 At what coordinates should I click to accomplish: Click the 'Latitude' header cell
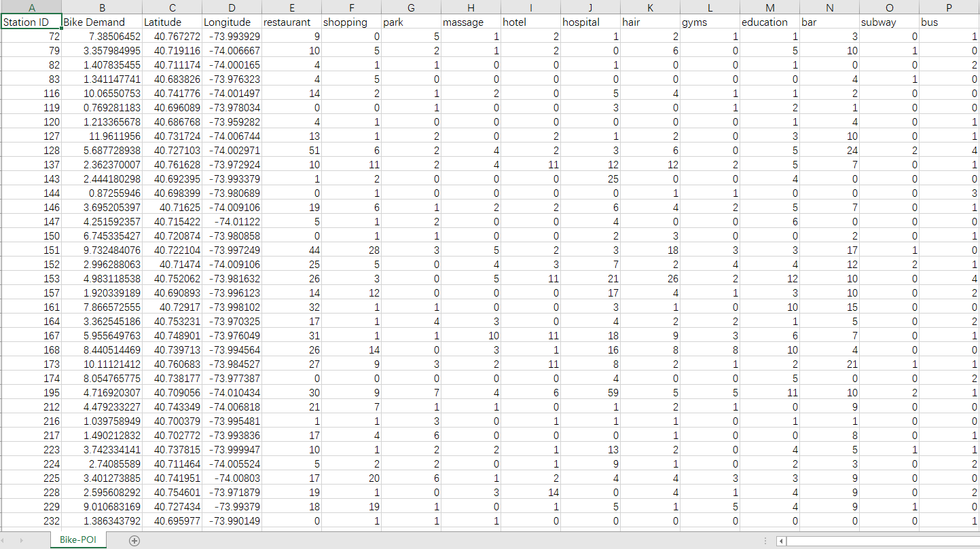173,22
